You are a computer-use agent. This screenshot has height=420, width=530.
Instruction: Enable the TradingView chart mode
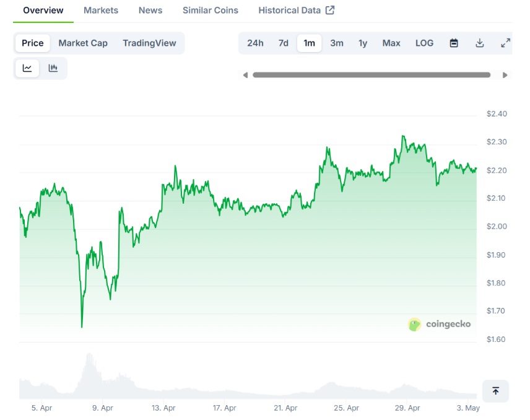point(149,43)
